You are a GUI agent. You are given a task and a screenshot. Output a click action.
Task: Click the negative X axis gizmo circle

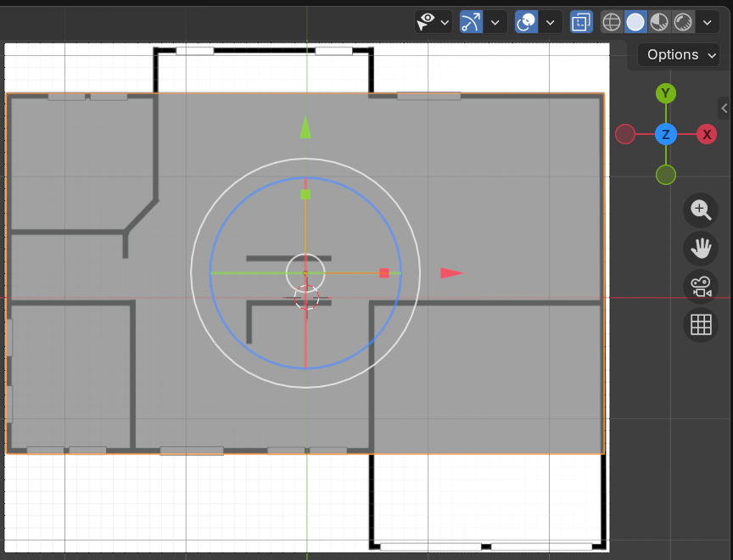click(625, 134)
